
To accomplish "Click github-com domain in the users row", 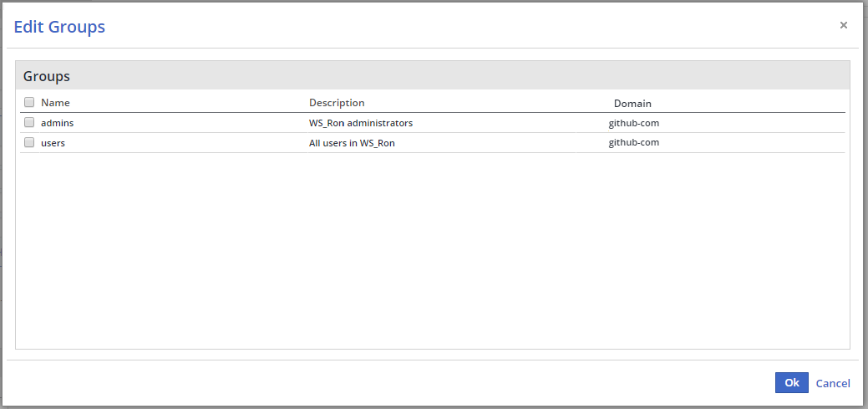I will [634, 143].
